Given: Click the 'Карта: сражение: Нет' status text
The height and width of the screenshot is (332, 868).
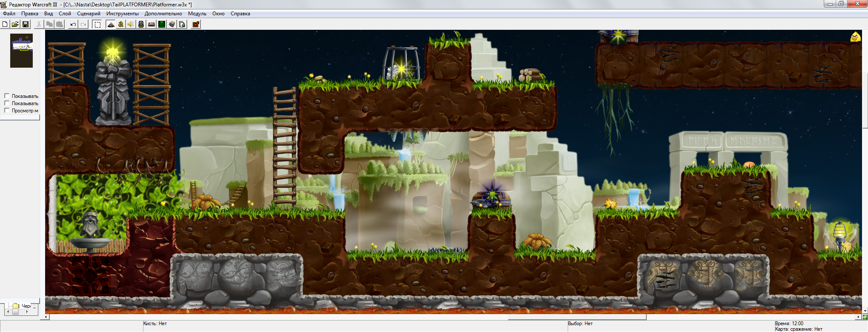Looking at the screenshot, I should [799, 329].
